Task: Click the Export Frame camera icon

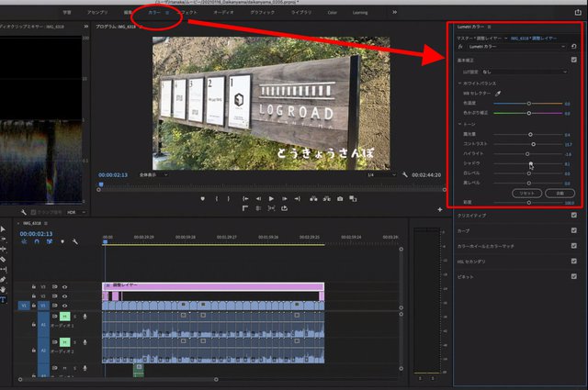Action: click(340, 198)
